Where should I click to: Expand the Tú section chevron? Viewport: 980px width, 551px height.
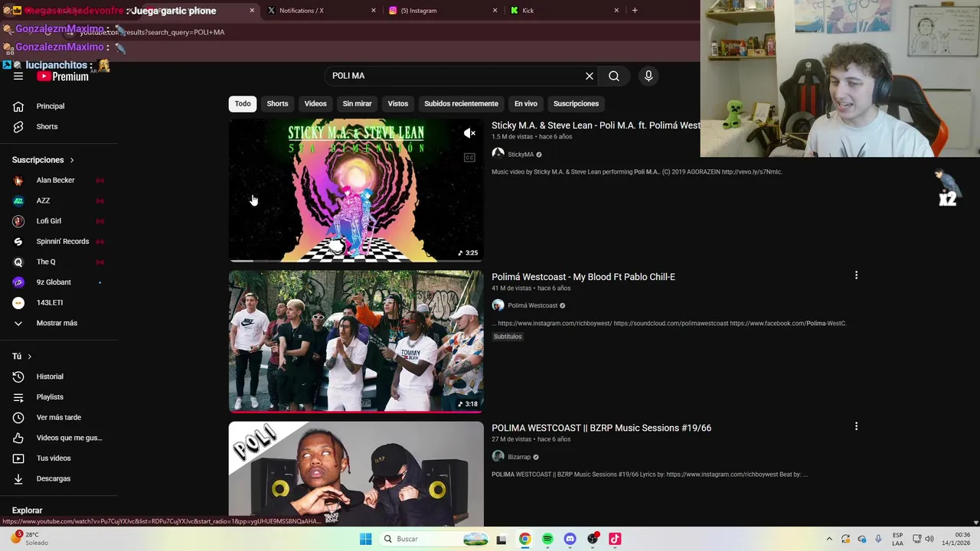pos(30,357)
